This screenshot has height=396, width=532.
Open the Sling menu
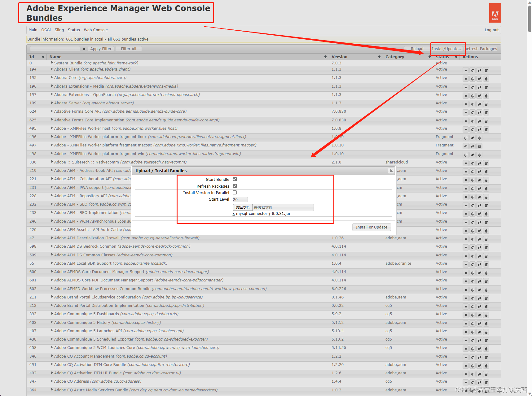[x=59, y=30]
